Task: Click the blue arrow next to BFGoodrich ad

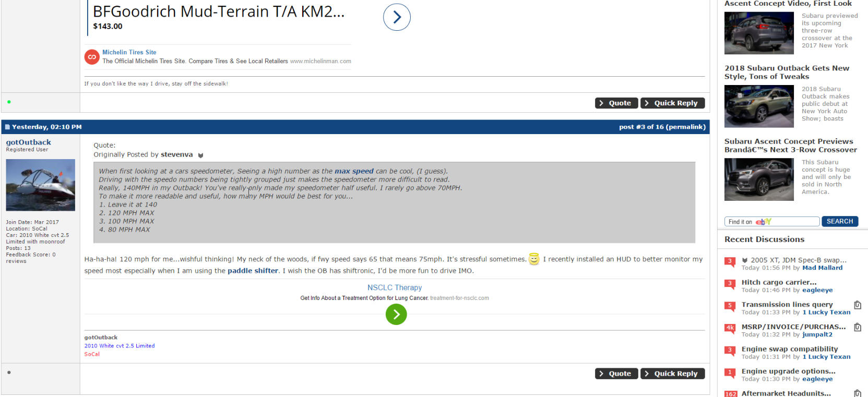Action: 397,17
